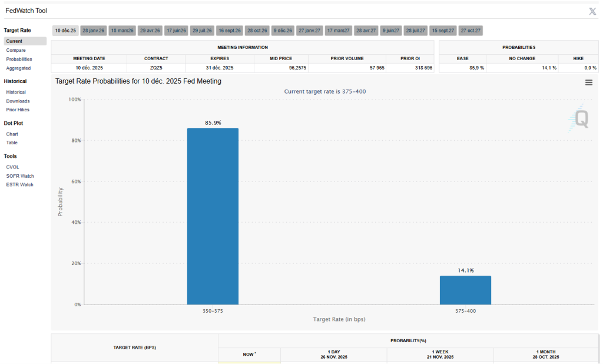This screenshot has width=603, height=364.
Task: Click the 14.1% bar for 375-400
Action: 465,290
